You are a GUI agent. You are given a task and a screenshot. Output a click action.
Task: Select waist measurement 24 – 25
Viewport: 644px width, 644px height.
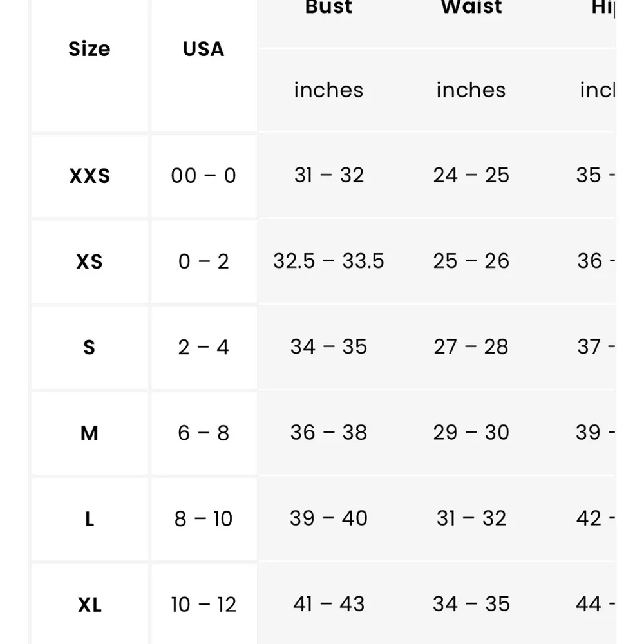[471, 175]
